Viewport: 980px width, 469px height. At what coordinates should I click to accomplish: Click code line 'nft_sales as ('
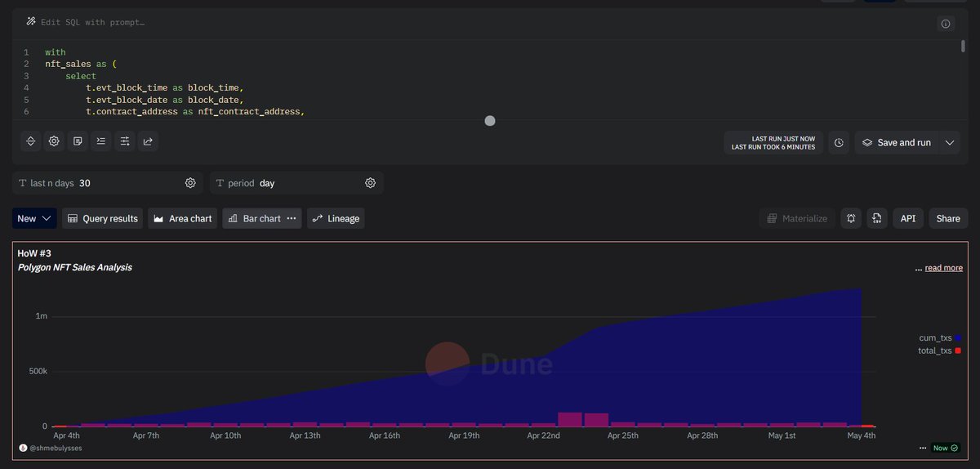pyautogui.click(x=82, y=64)
